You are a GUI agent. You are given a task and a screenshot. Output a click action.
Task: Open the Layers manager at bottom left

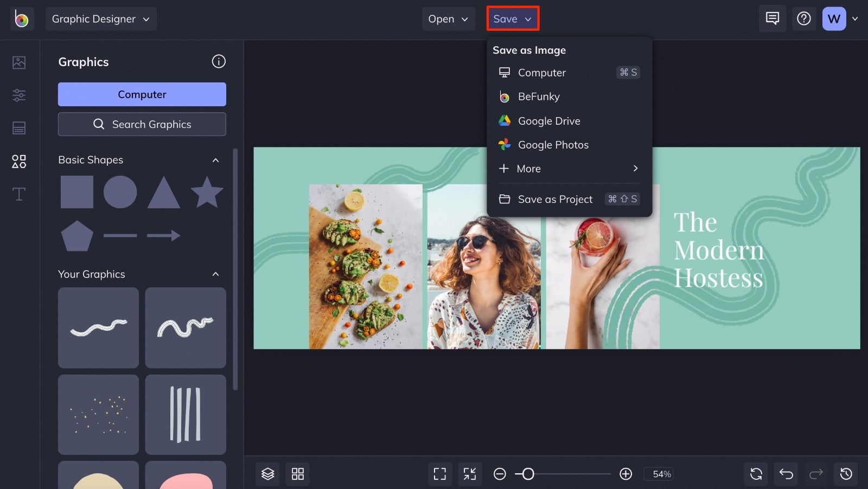click(267, 473)
